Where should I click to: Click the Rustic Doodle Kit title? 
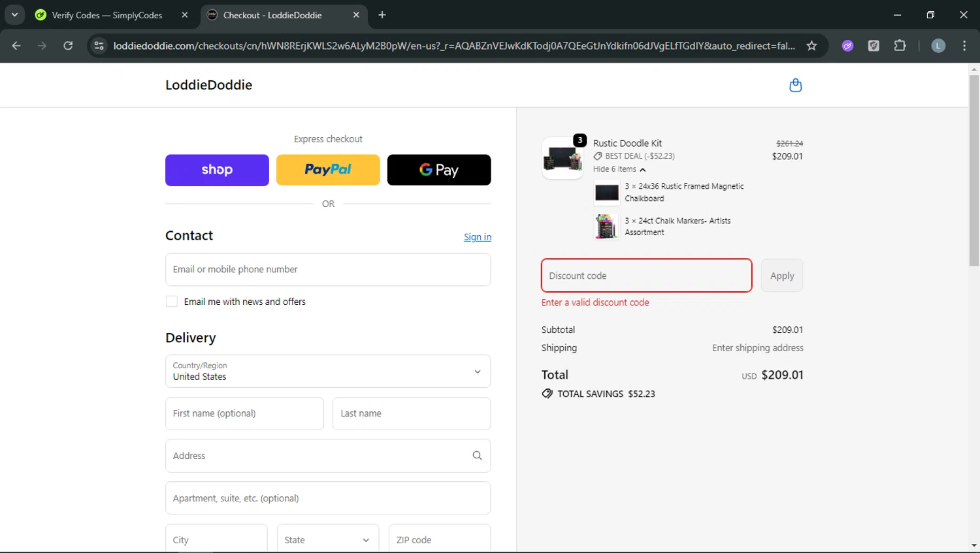click(x=627, y=143)
